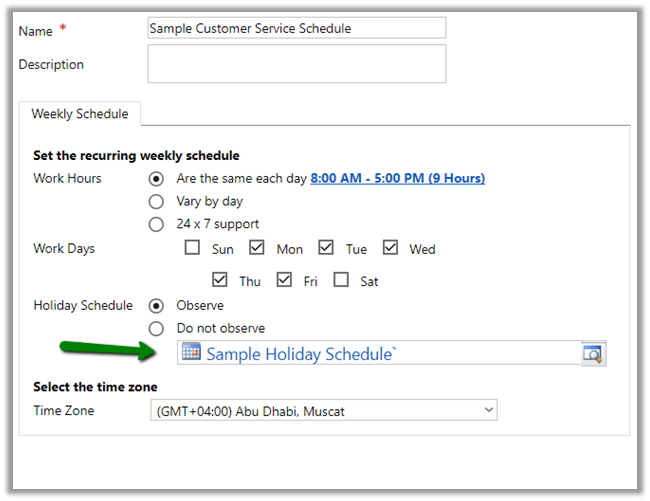Viewport: 650px width, 501px height.
Task: Click the holiday schedule lookup search icon
Action: click(x=593, y=353)
